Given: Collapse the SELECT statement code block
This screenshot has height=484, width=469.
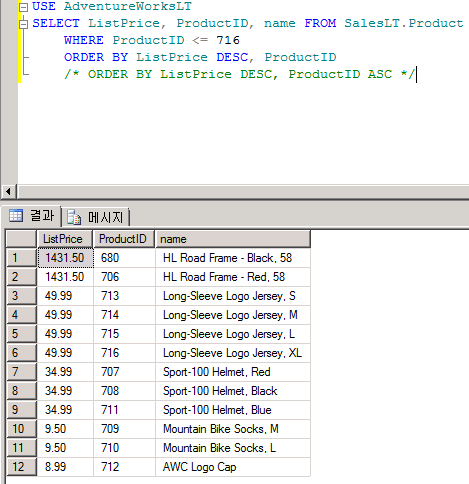Looking at the screenshot, I should (23, 24).
